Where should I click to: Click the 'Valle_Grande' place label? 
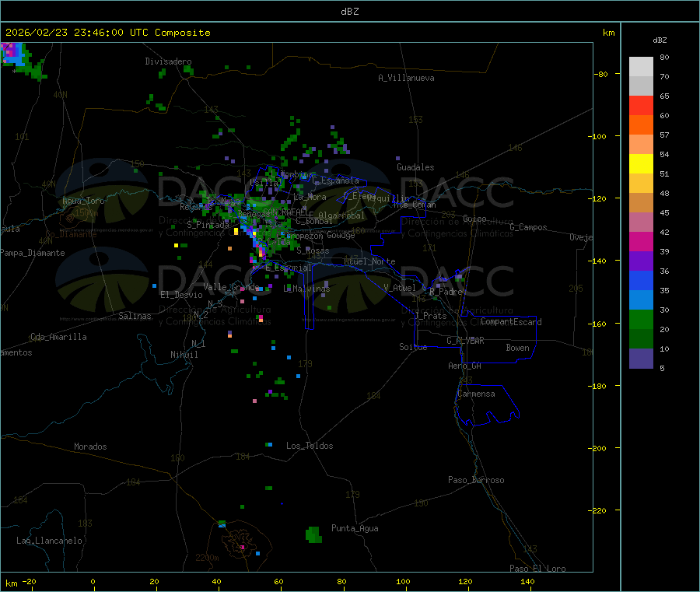pos(231,286)
